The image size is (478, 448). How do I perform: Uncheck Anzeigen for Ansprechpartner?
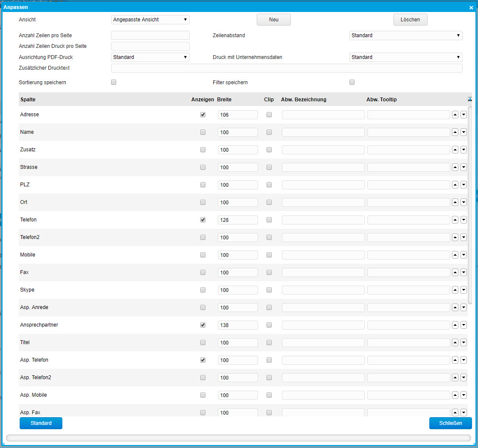[x=203, y=325]
